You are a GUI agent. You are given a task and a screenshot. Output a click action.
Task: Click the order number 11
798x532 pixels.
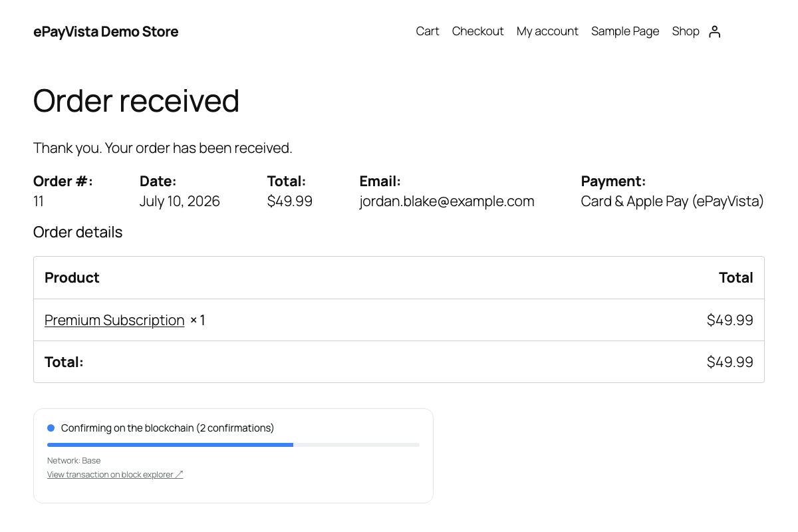39,201
